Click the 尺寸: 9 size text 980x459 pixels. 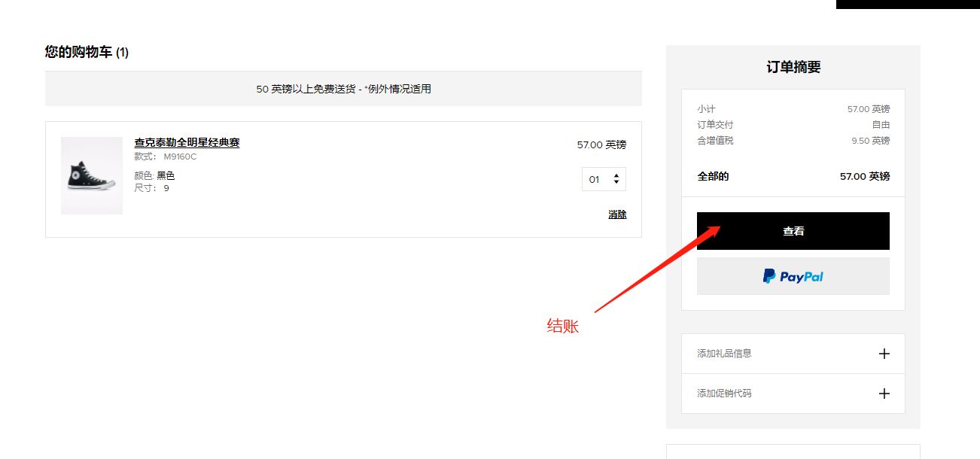tap(151, 188)
